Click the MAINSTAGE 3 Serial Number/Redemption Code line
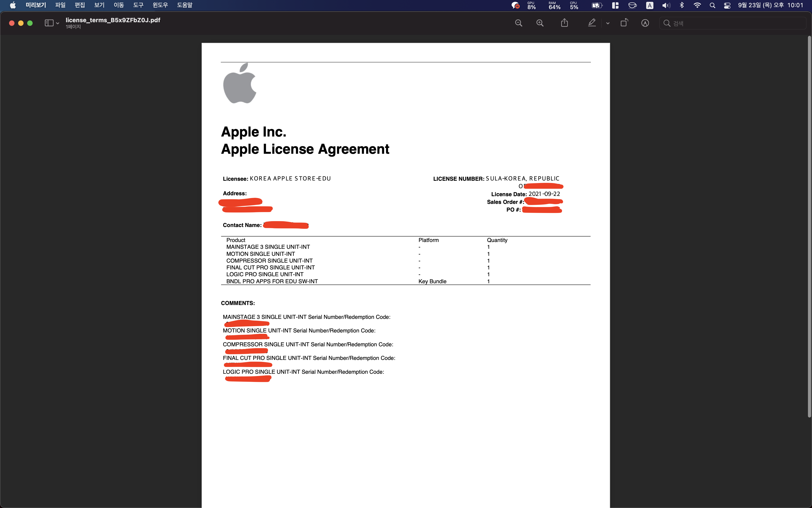 307,317
